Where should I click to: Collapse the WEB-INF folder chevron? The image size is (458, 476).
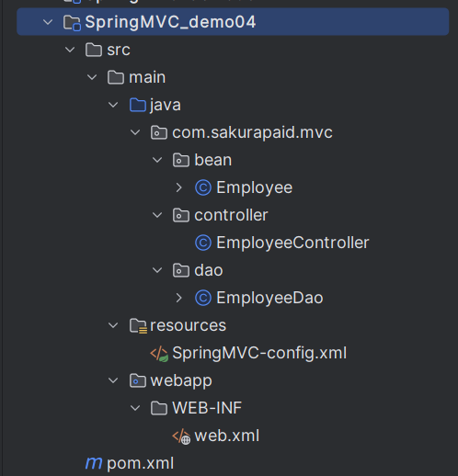[x=135, y=408]
